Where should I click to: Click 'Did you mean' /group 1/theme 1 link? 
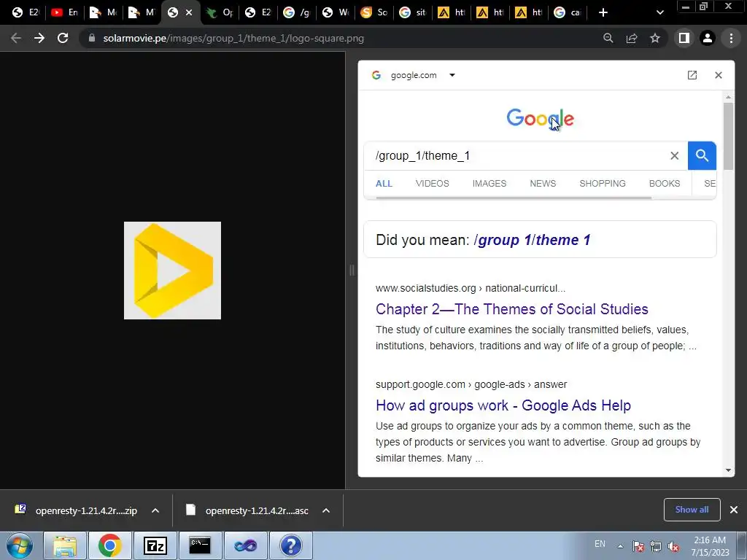pos(532,239)
